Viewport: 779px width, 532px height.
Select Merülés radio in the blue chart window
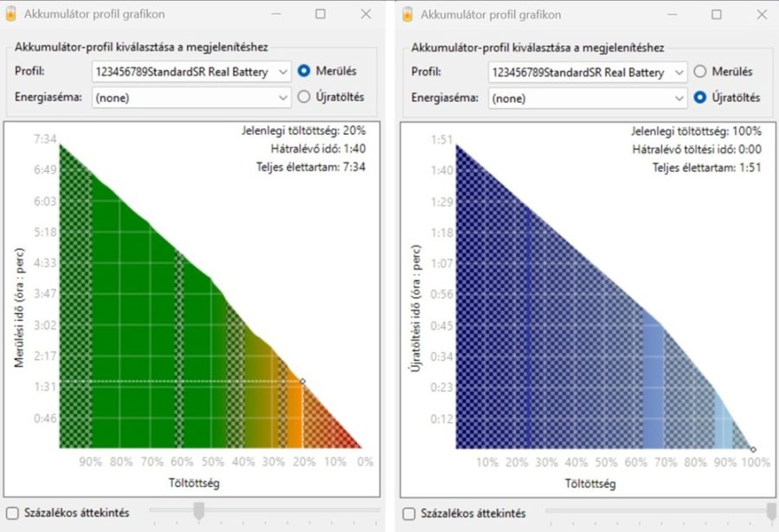coord(699,72)
